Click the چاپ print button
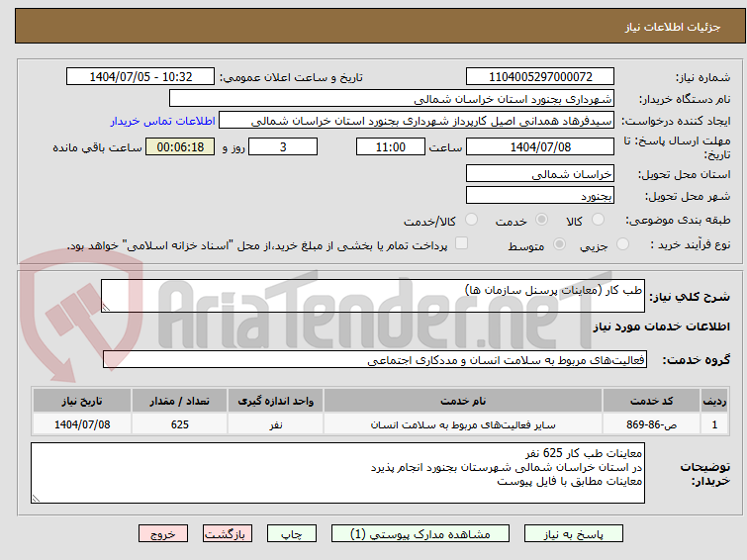The height and width of the screenshot is (560, 747). pos(291,534)
